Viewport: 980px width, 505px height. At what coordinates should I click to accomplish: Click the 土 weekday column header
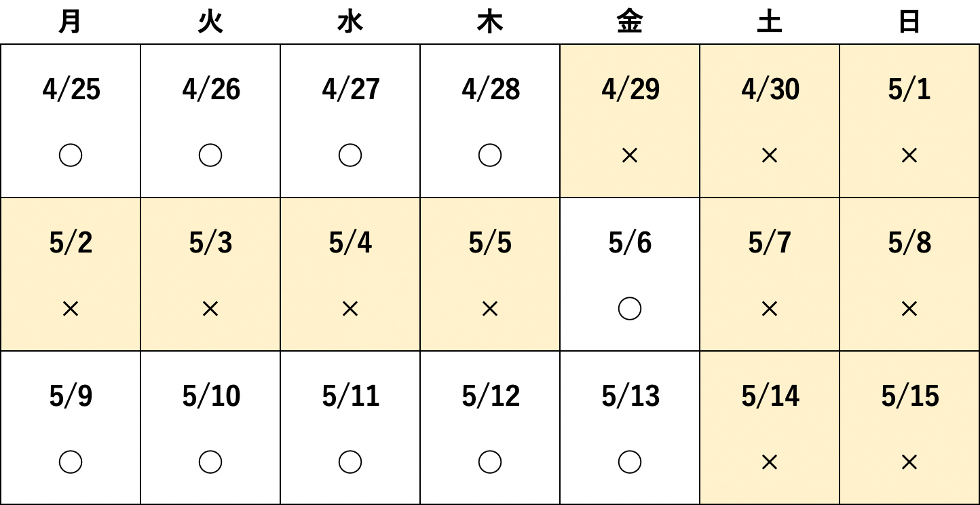coord(770,22)
